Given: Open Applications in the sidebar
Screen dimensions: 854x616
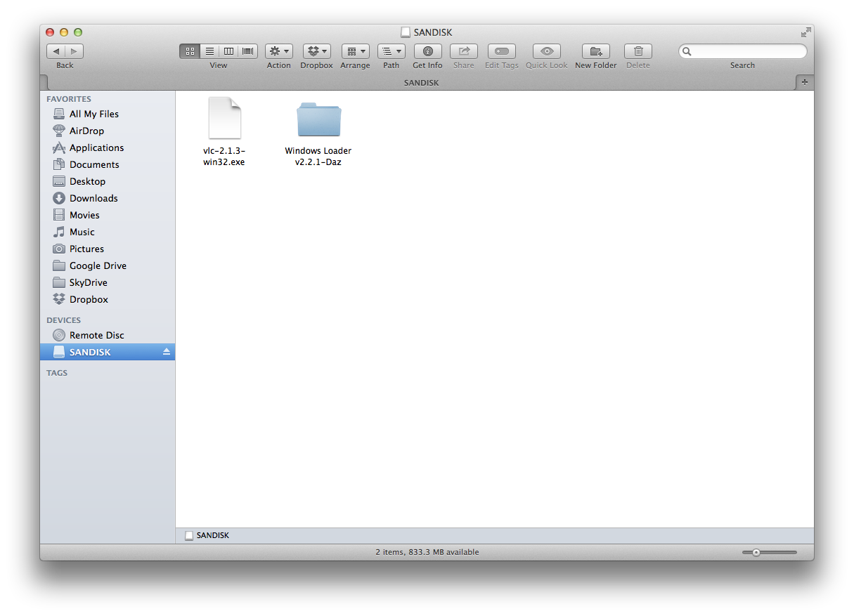Looking at the screenshot, I should (x=108, y=148).
